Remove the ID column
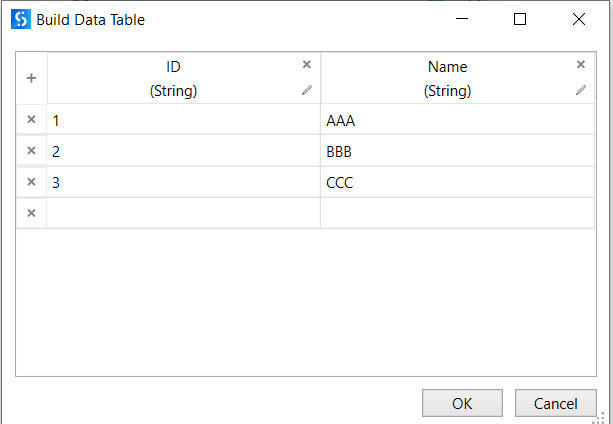 pos(307,65)
